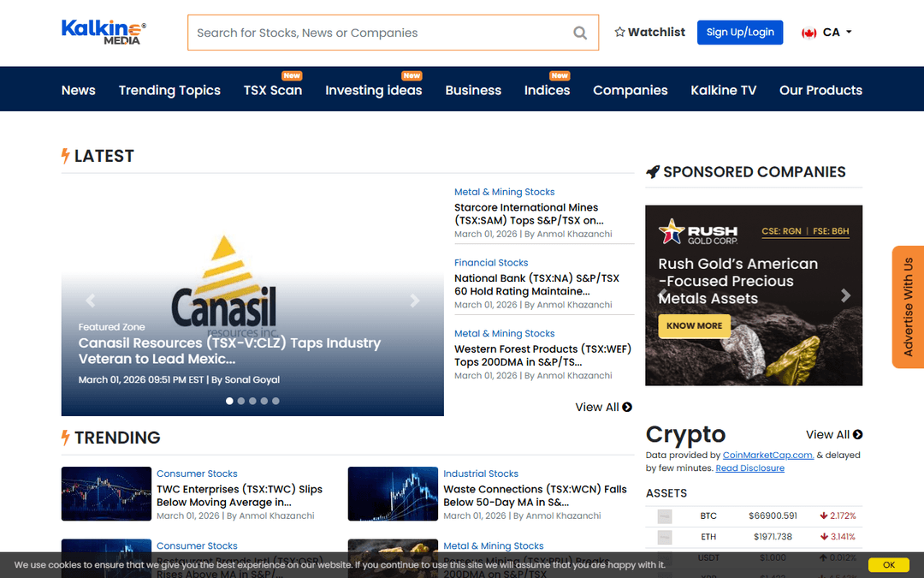Go to previous sponsored company slide
This screenshot has width=924, height=578.
click(662, 295)
